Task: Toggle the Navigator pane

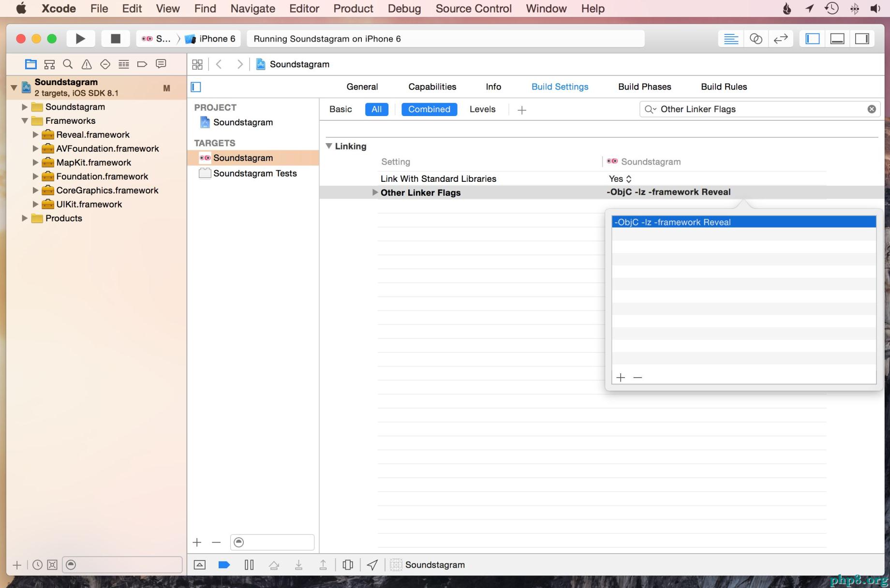Action: [x=813, y=39]
